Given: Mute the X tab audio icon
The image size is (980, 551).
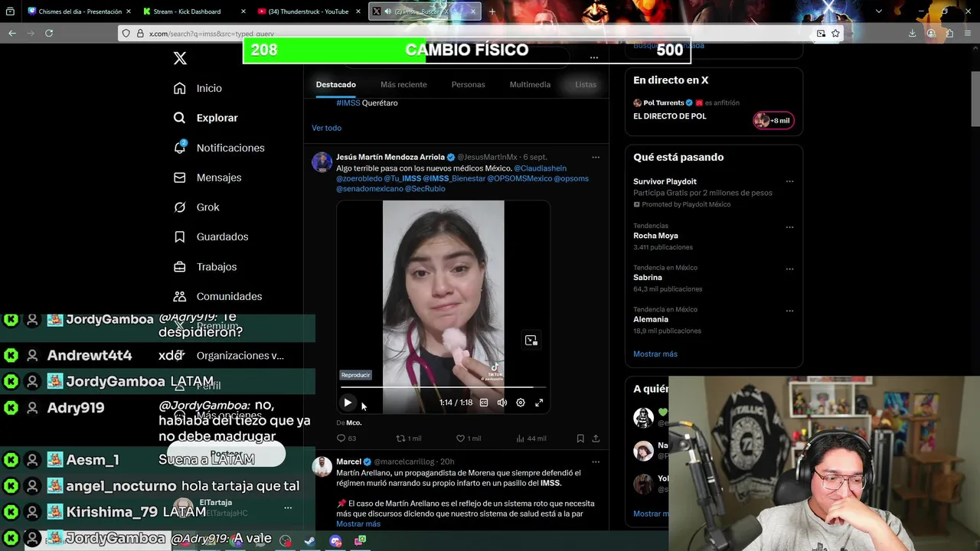Looking at the screenshot, I should pyautogui.click(x=387, y=11).
